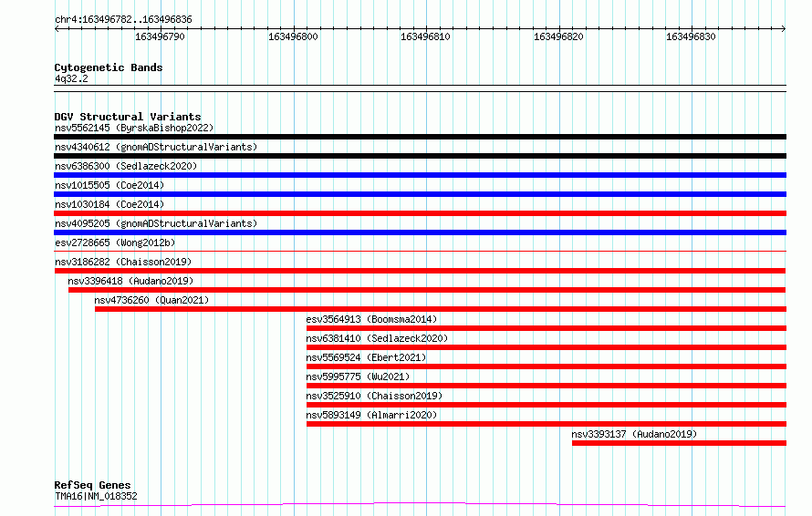Select the nsv3396418 (Audano2019) label
Screen dimensions: 812x516
[130, 281]
